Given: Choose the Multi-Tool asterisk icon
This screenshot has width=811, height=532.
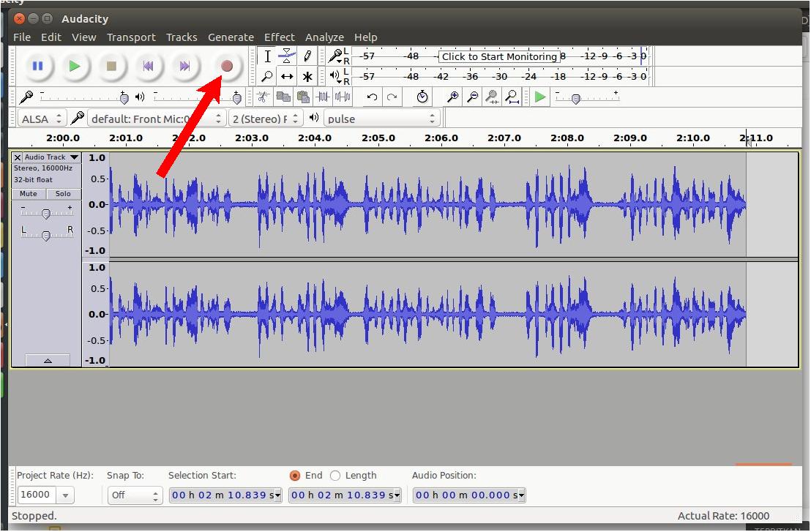Looking at the screenshot, I should pos(307,76).
